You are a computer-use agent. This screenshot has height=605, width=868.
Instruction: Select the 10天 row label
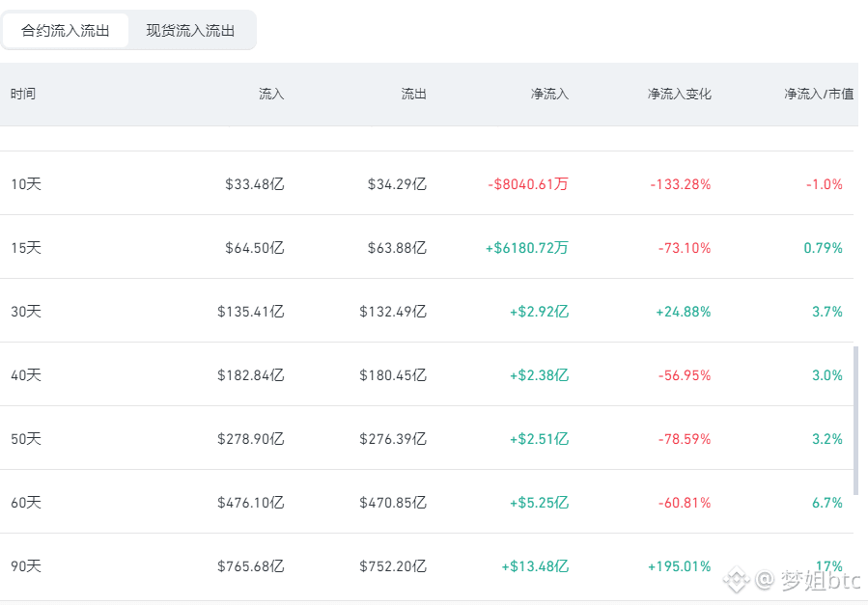pos(26,184)
